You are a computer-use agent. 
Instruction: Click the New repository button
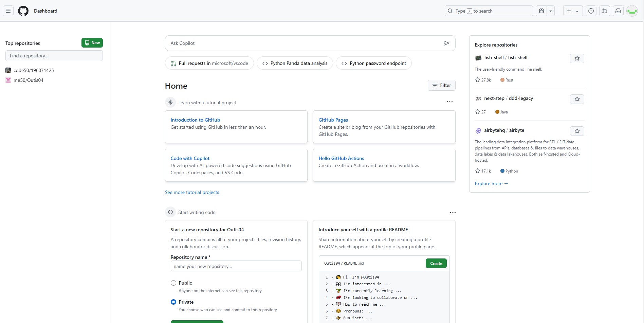click(92, 43)
